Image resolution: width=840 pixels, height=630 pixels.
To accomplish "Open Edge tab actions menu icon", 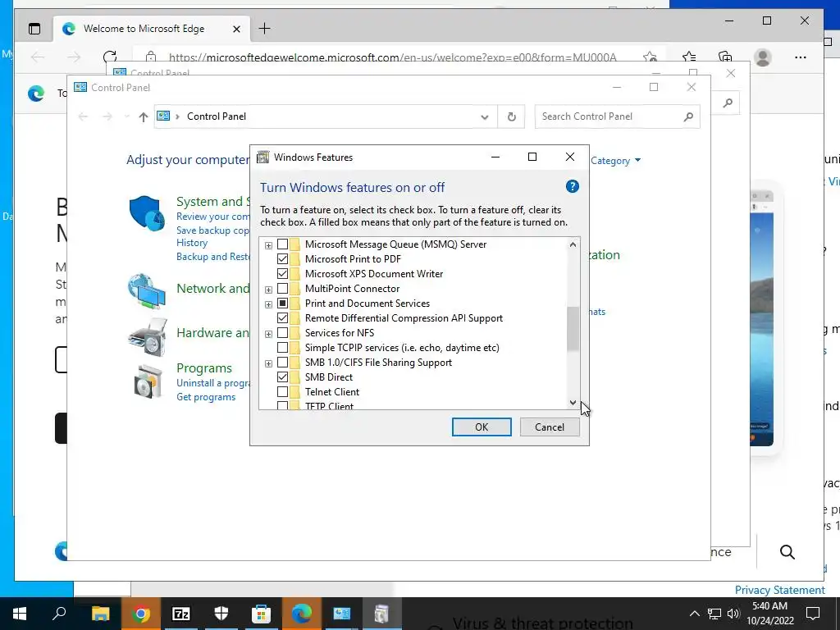I will point(34,29).
